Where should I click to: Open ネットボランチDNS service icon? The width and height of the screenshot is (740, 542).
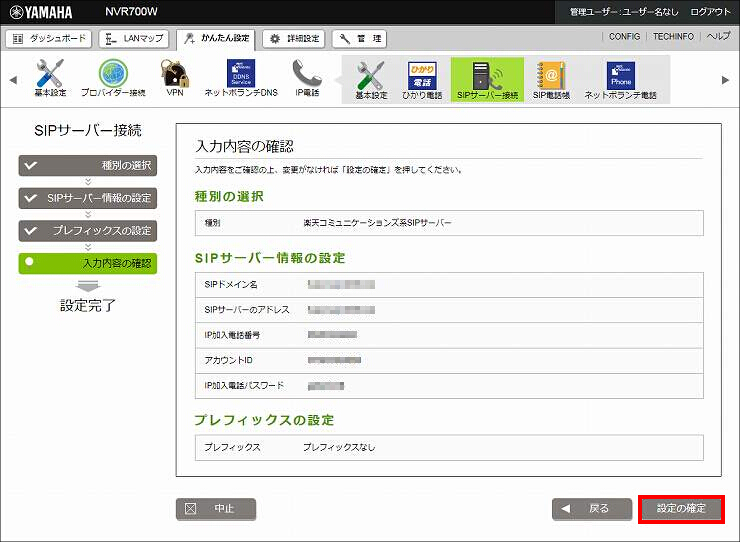click(x=241, y=78)
